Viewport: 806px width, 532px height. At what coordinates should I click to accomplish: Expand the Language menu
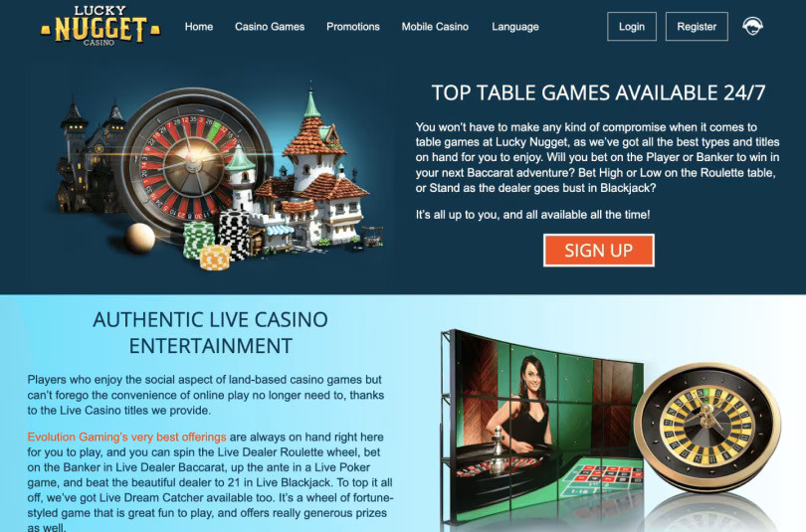[515, 27]
